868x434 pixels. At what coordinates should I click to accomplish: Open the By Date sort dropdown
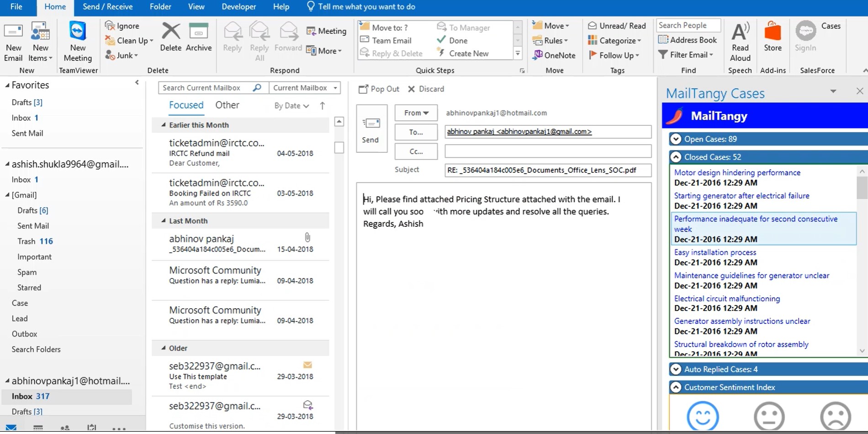291,106
